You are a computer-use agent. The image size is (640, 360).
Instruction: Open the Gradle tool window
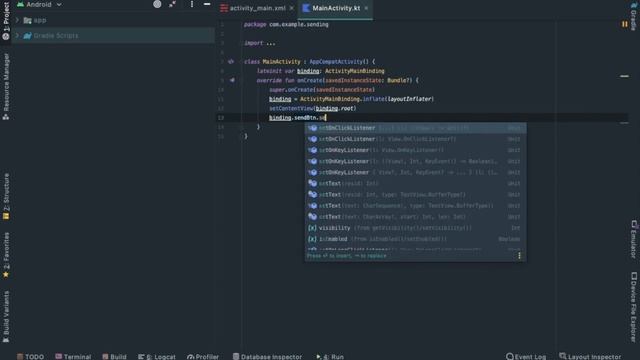click(633, 17)
